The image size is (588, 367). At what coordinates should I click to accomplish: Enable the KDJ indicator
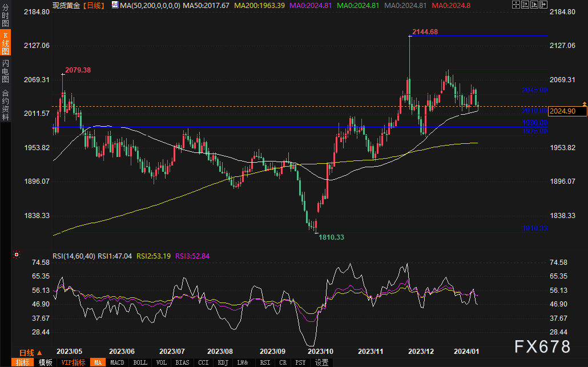[223, 362]
